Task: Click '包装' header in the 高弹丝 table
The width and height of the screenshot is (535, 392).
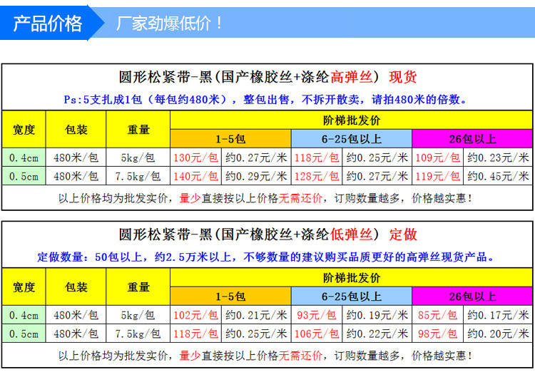Action: 76,130
